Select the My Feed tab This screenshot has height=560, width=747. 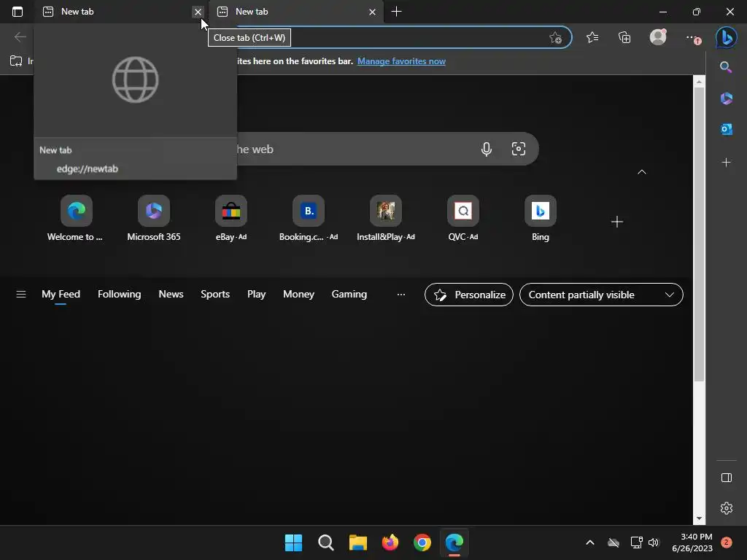61,295
